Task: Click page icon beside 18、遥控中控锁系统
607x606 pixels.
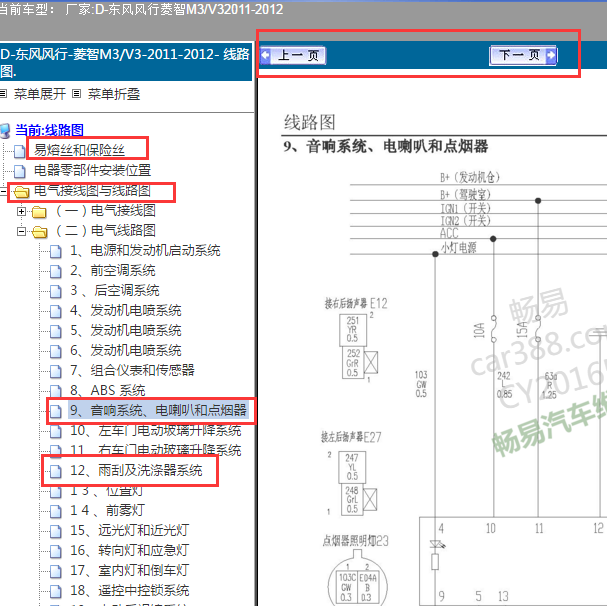Action: click(x=56, y=591)
